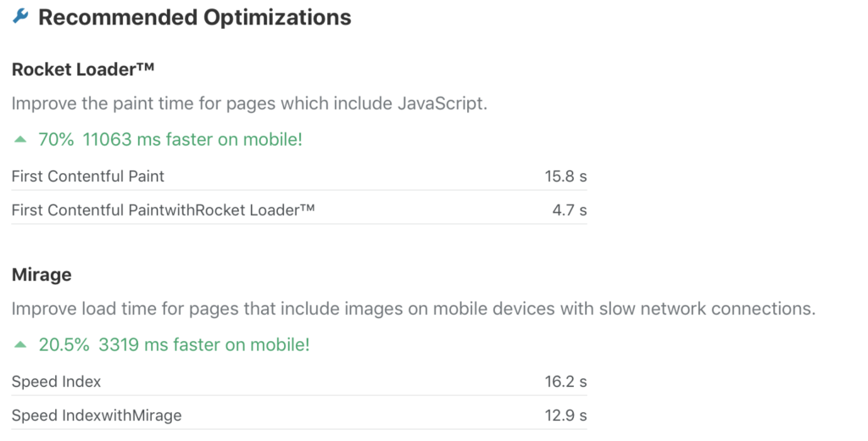Open the Rocket Loader™ section title
The height and width of the screenshot is (441, 868).
tap(82, 70)
